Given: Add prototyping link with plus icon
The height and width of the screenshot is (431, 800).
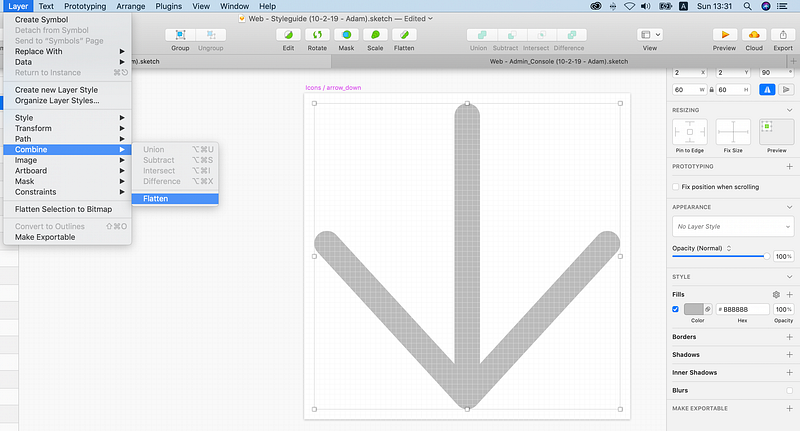Looking at the screenshot, I should click(789, 166).
